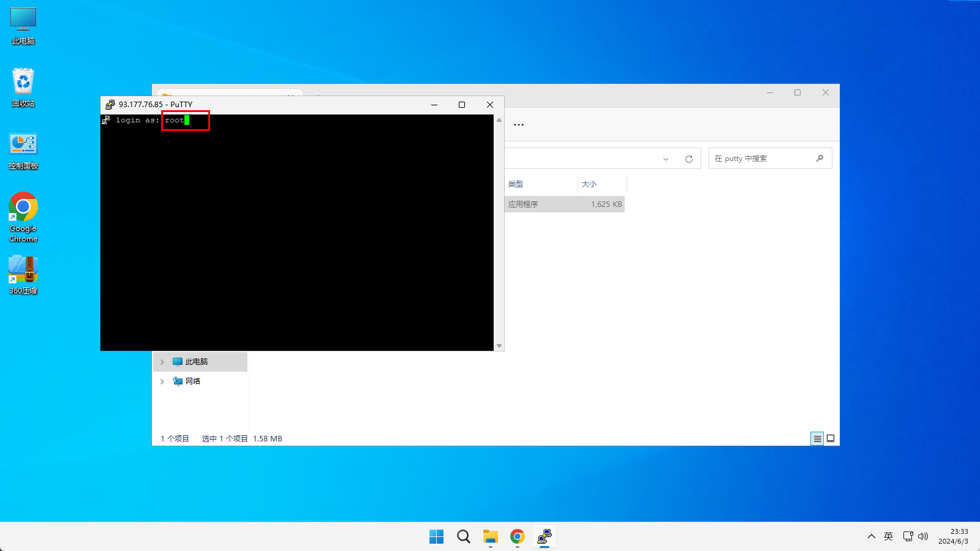
Task: Sort by the 大小 column header
Action: 602,184
